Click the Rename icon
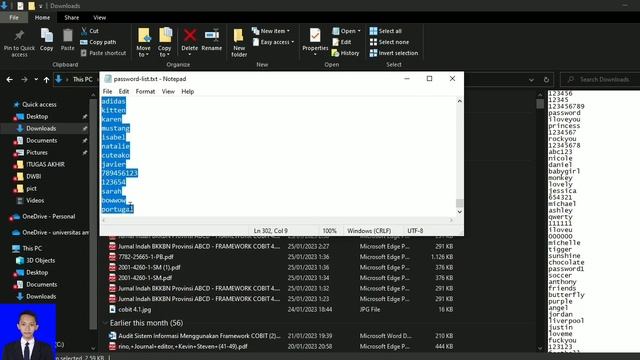 point(212,35)
